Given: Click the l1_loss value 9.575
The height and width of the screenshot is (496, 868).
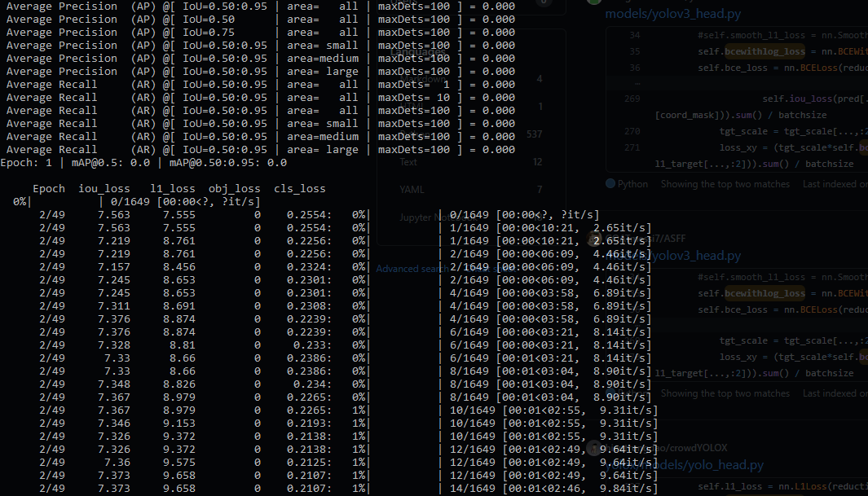Looking at the screenshot, I should coord(178,463).
